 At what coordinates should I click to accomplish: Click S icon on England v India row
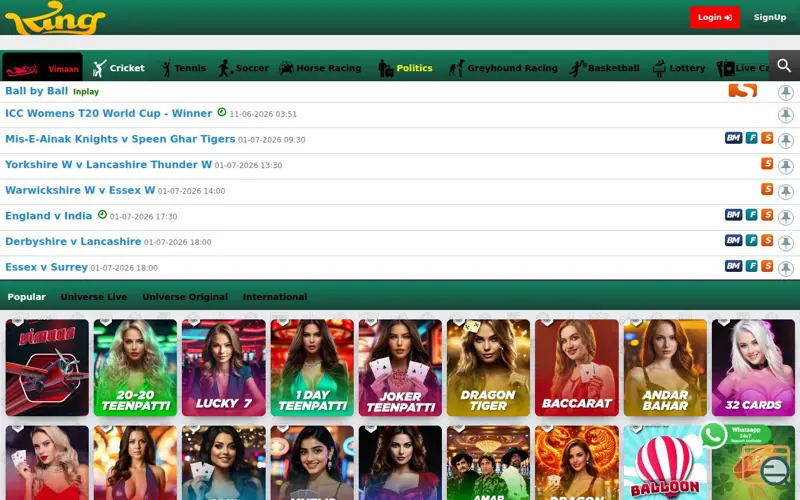767,215
